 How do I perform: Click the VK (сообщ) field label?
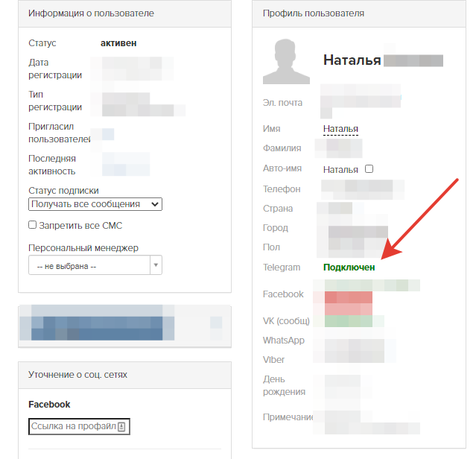(x=286, y=321)
